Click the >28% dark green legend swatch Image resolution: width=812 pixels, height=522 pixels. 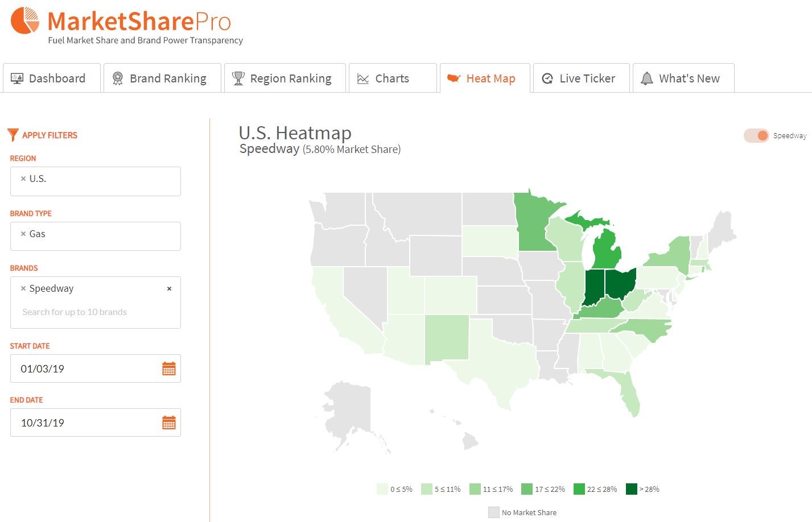[x=631, y=489]
